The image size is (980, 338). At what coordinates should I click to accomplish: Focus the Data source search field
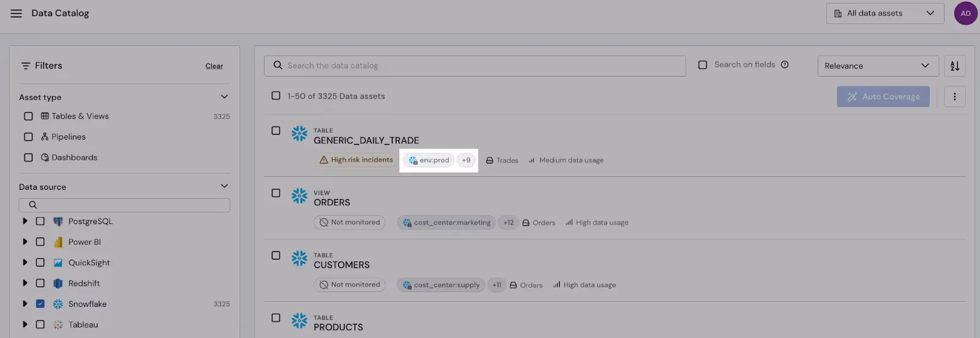click(x=124, y=205)
